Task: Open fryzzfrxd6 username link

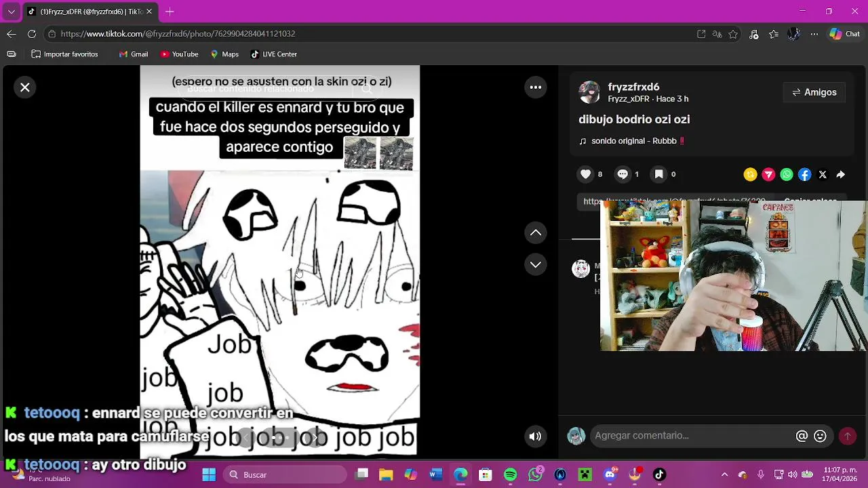Action: (x=633, y=87)
